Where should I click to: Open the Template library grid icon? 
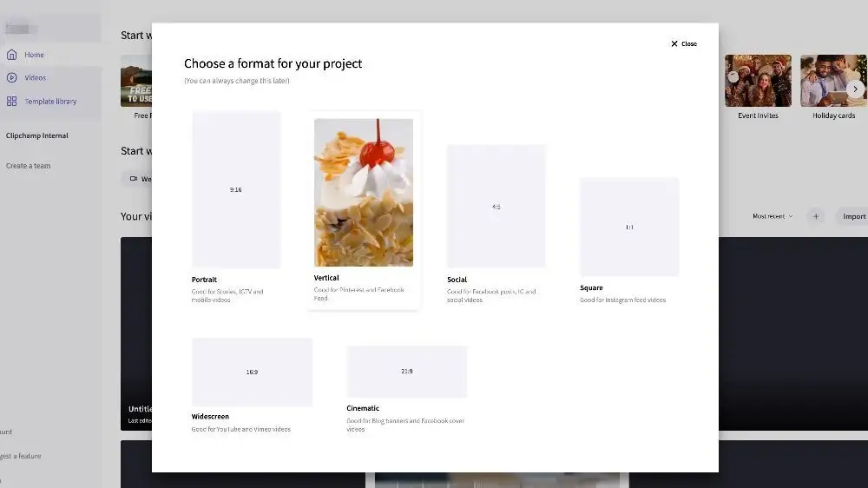(x=11, y=102)
